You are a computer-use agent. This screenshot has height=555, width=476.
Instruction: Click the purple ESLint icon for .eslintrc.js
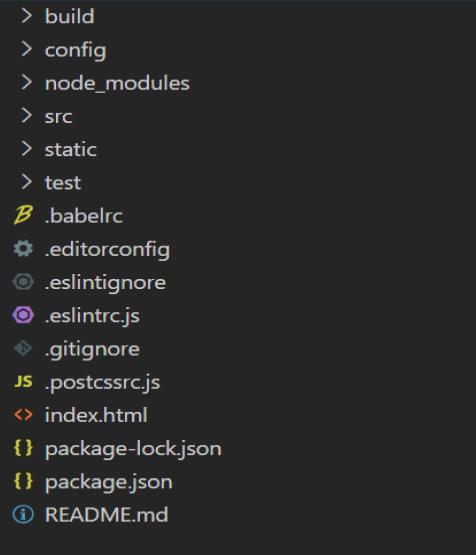tap(23, 315)
